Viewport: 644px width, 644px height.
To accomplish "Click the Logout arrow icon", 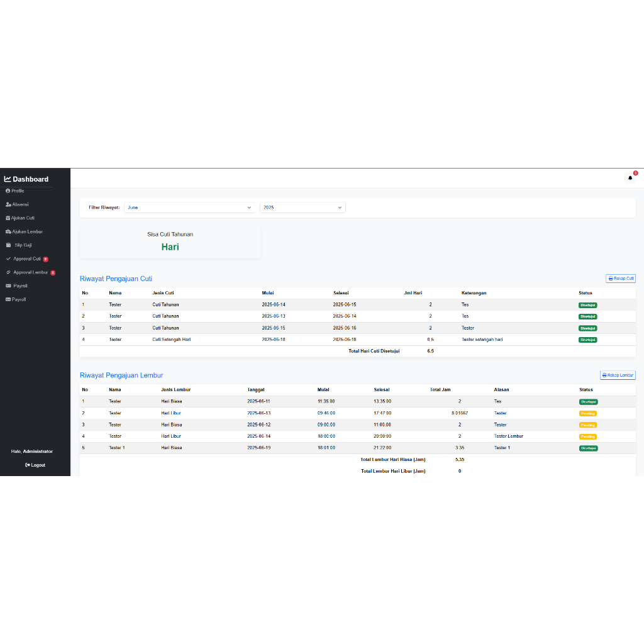I will [28, 465].
